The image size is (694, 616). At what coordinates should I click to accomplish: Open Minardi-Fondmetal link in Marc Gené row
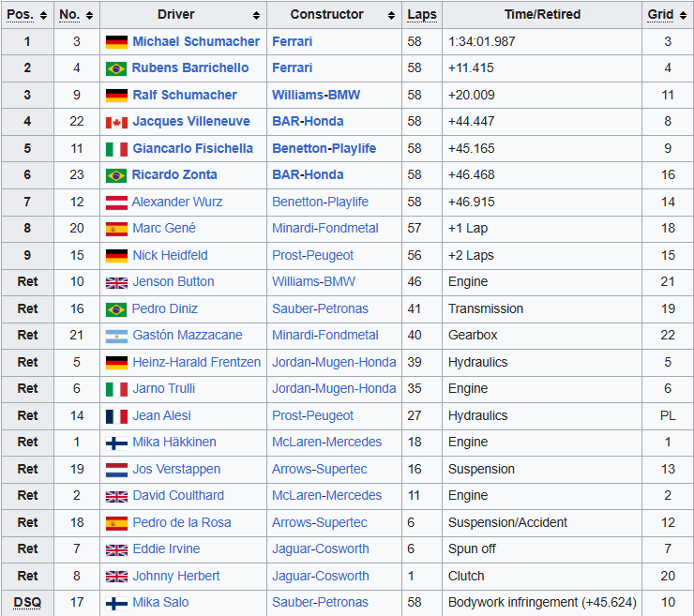click(325, 229)
